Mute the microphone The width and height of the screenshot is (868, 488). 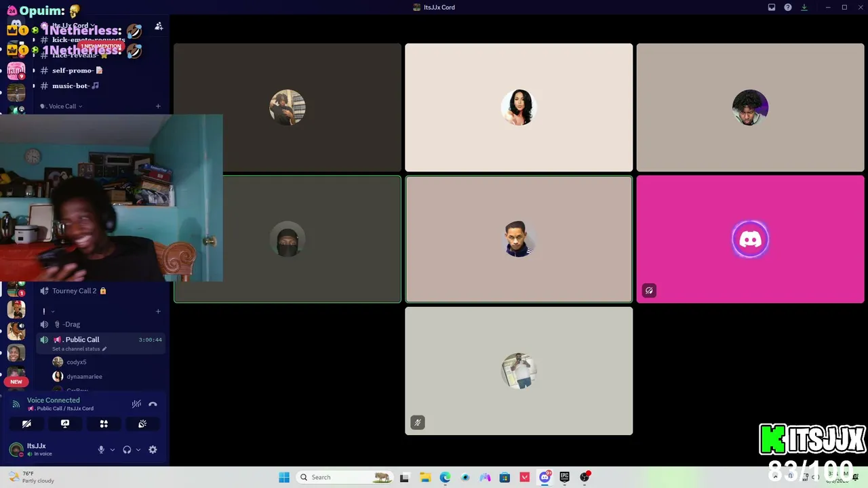tap(101, 449)
